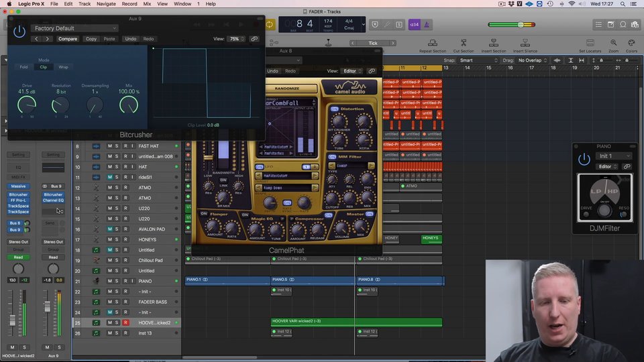This screenshot has width=644, height=362.
Task: Solo the PIANO track
Action: [x=117, y=281]
